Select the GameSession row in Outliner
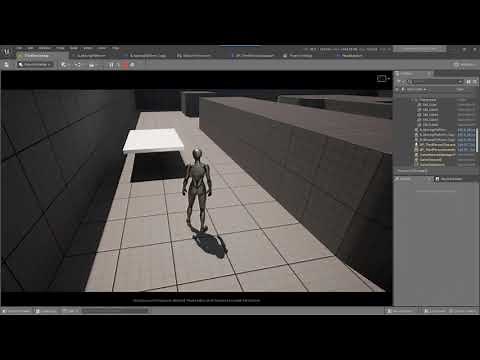480x360 pixels. click(x=437, y=160)
